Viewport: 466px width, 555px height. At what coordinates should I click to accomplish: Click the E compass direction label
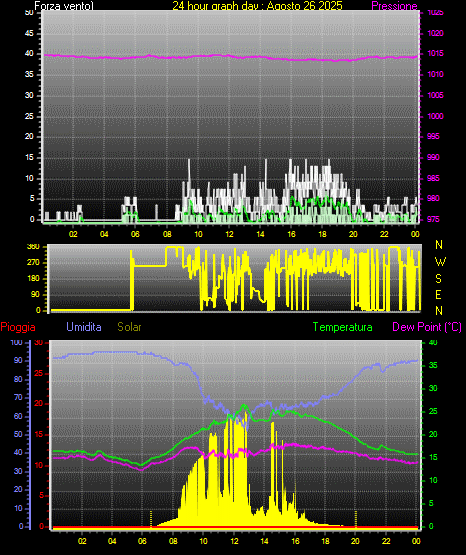coord(438,294)
